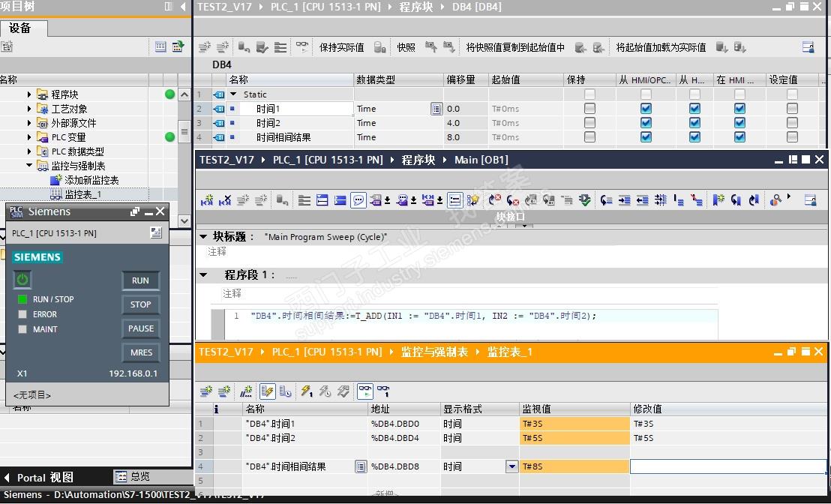Image resolution: width=831 pixels, height=504 pixels.
Task: Click the green check syntax icon in Main
Action: pyautogui.click(x=584, y=199)
